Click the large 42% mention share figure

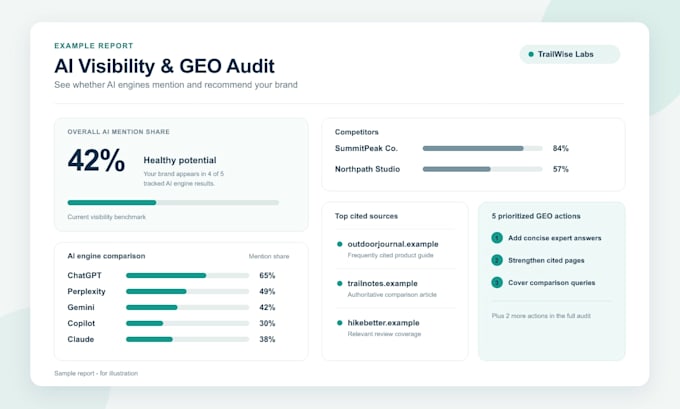(x=96, y=160)
